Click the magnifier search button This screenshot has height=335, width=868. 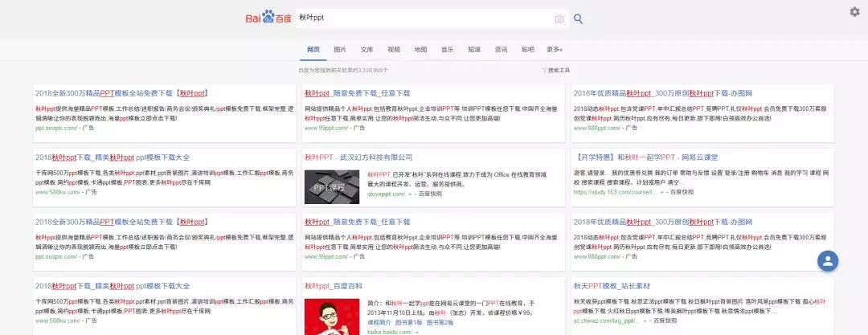click(578, 18)
